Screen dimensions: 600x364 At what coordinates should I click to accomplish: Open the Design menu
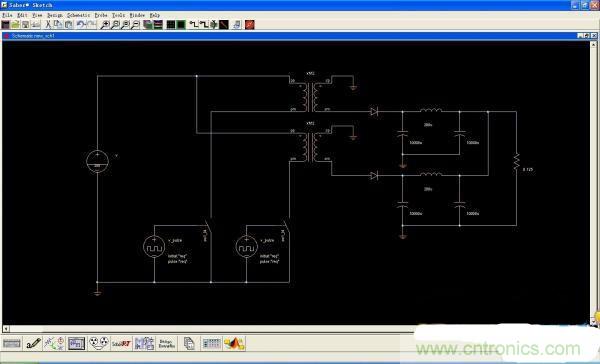click(x=55, y=15)
